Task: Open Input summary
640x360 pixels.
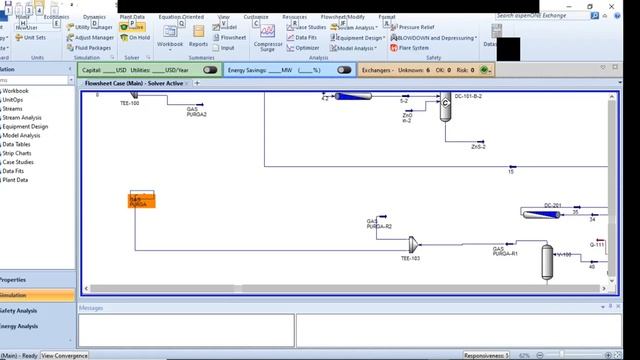Action: tap(224, 48)
